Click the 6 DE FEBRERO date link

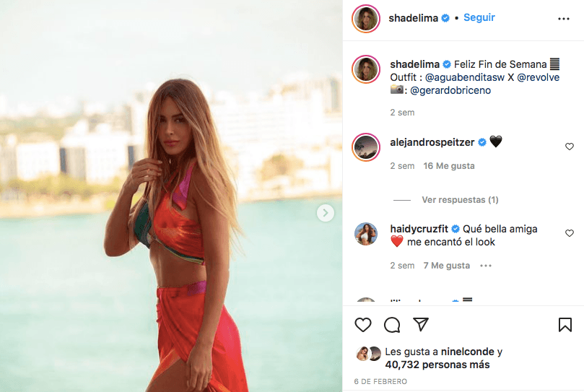(380, 382)
